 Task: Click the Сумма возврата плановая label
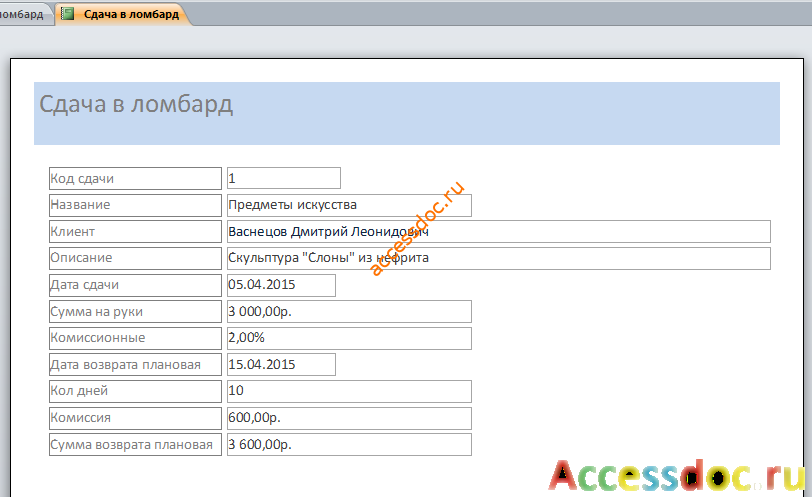[135, 445]
